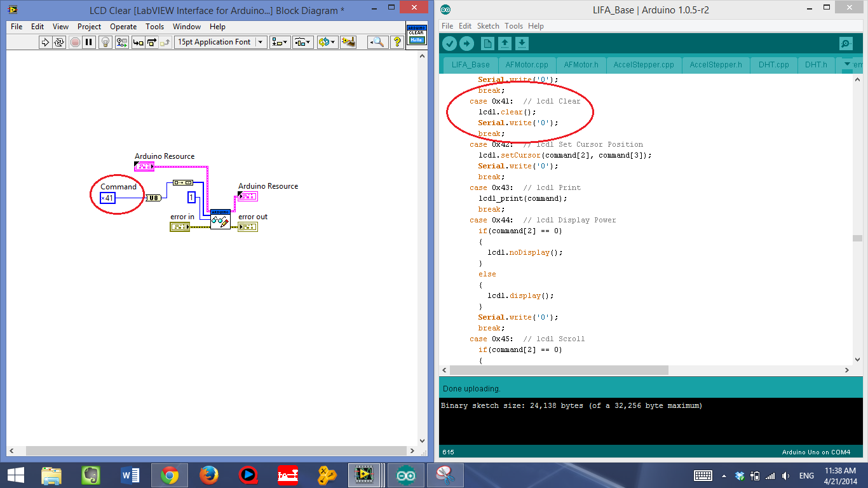Click the Step Out icon in LabVIEW
The width and height of the screenshot is (868, 488).
(x=165, y=42)
